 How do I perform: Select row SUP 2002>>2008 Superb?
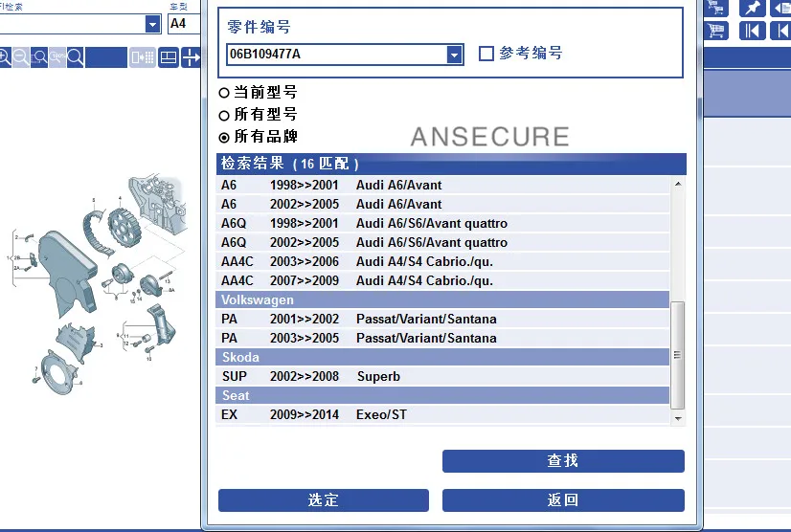[x=442, y=377]
